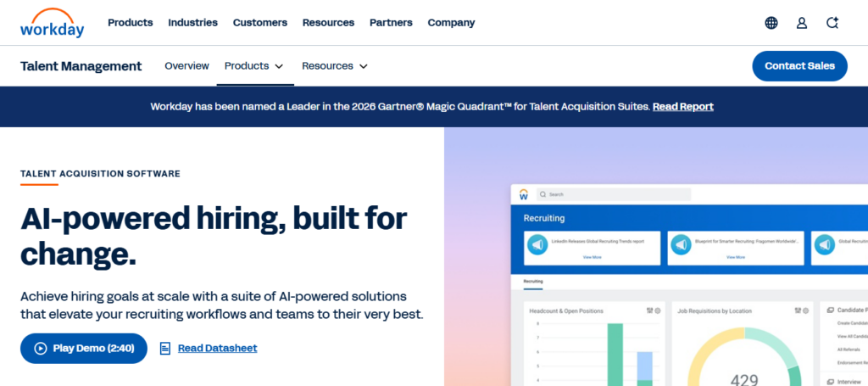This screenshot has width=868, height=386.
Task: Click the 429 donut chart value
Action: [744, 380]
